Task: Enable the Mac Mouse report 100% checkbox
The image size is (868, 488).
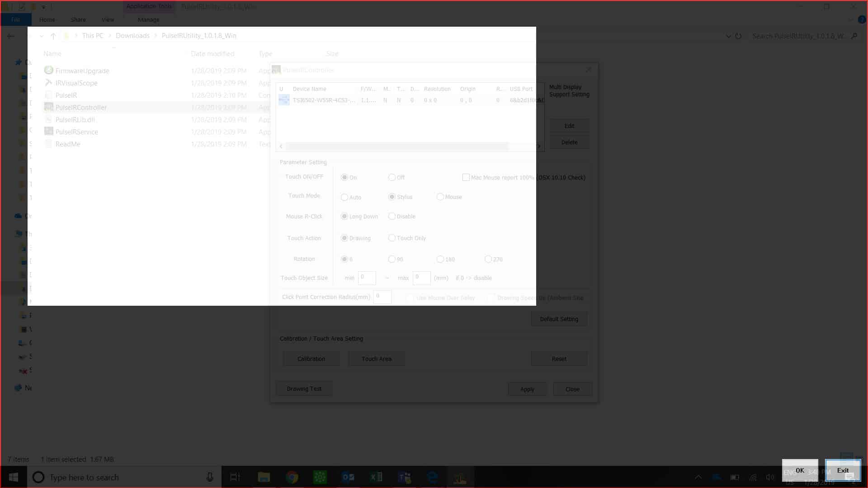Action: tap(466, 177)
